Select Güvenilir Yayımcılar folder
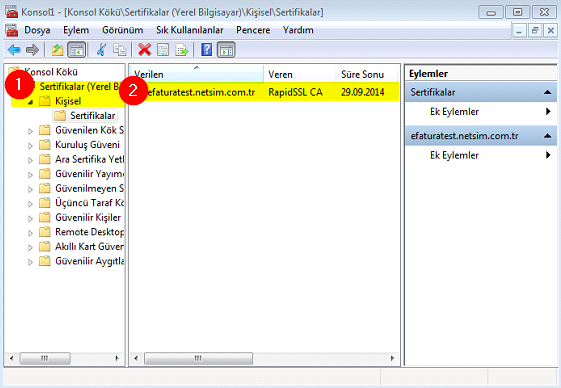The width and height of the screenshot is (561, 388). [81, 174]
